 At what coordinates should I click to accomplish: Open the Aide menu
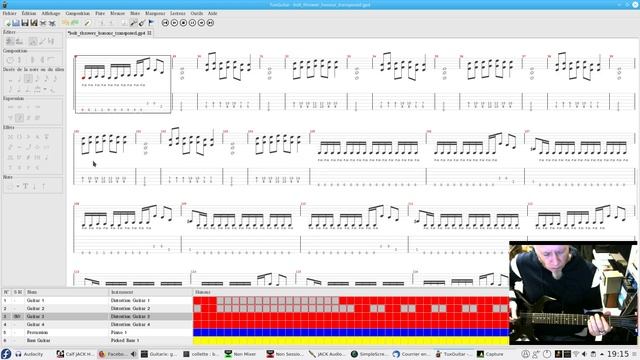(x=212, y=13)
